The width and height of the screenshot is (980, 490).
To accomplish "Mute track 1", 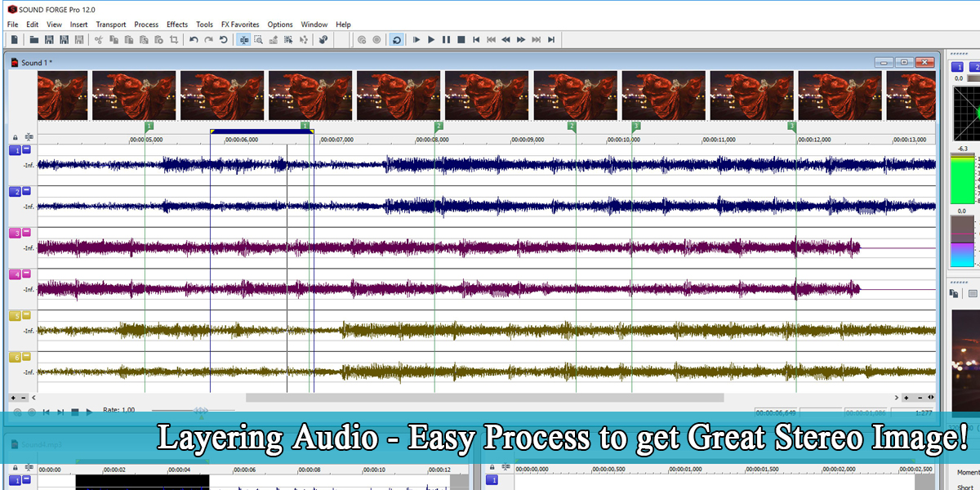I will point(24,150).
